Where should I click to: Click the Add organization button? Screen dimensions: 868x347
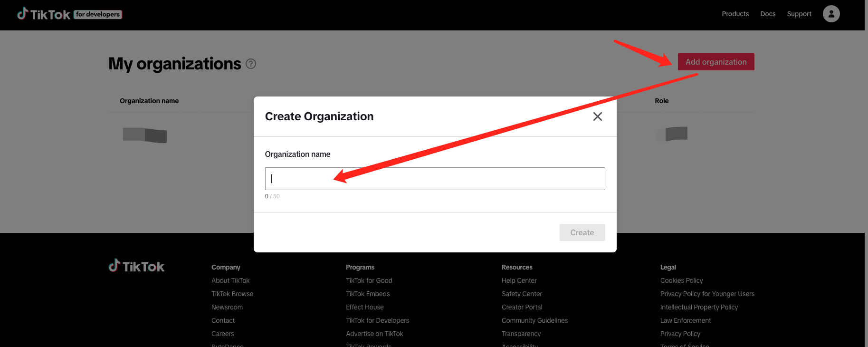point(715,62)
